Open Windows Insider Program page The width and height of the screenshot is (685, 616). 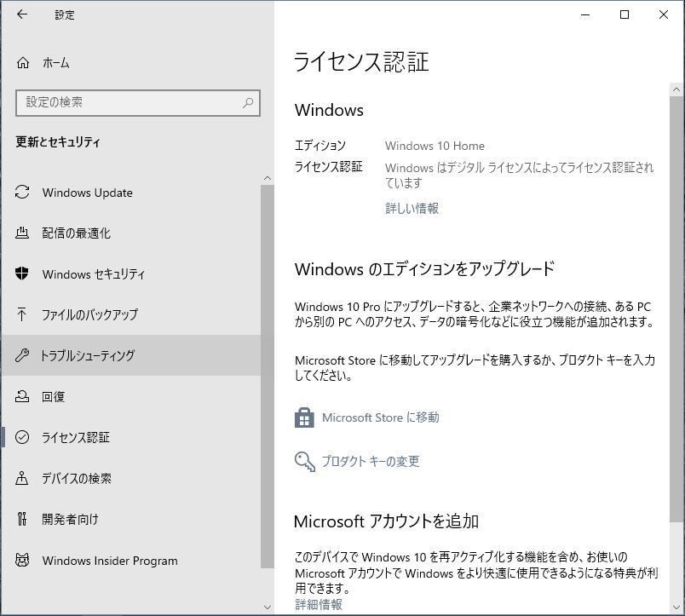coord(131,560)
